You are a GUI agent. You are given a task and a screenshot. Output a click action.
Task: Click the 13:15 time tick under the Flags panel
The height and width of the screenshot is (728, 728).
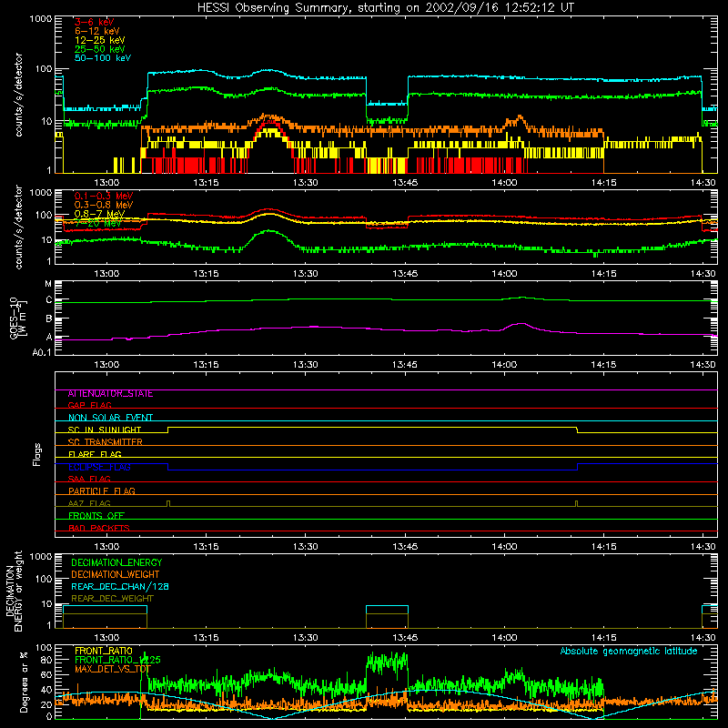click(x=206, y=547)
